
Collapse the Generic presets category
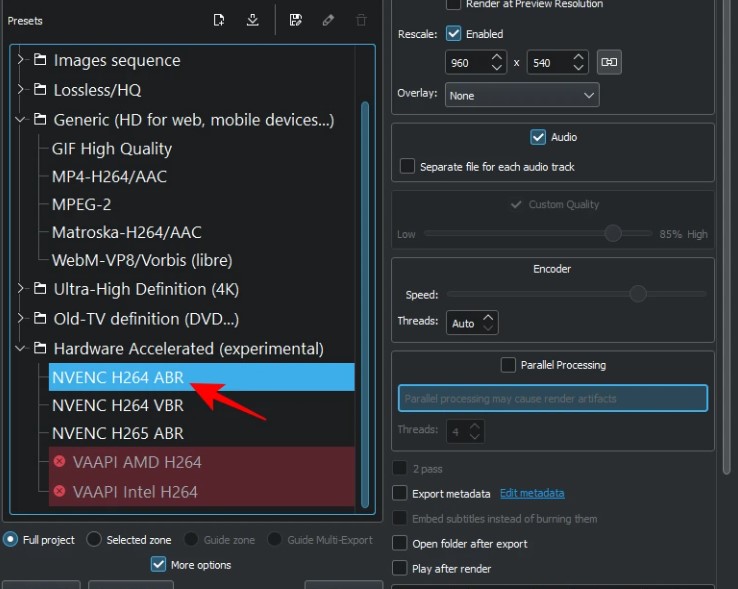[x=20, y=120]
